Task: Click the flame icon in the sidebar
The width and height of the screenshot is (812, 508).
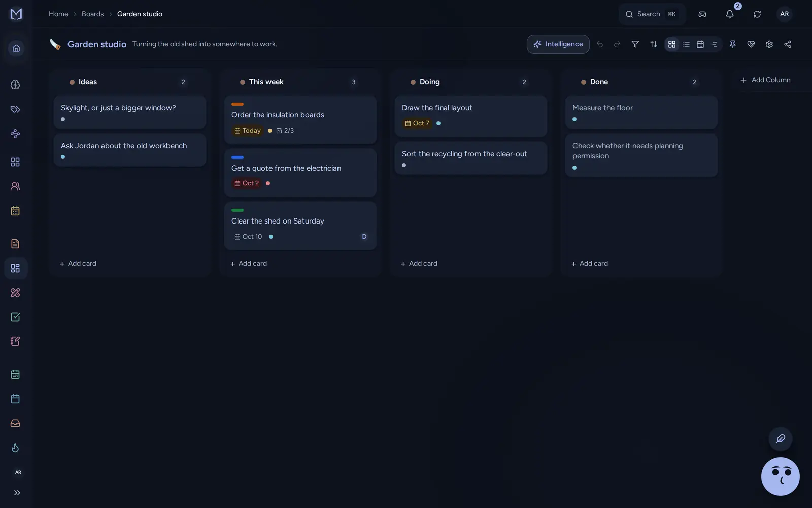Action: tap(15, 448)
